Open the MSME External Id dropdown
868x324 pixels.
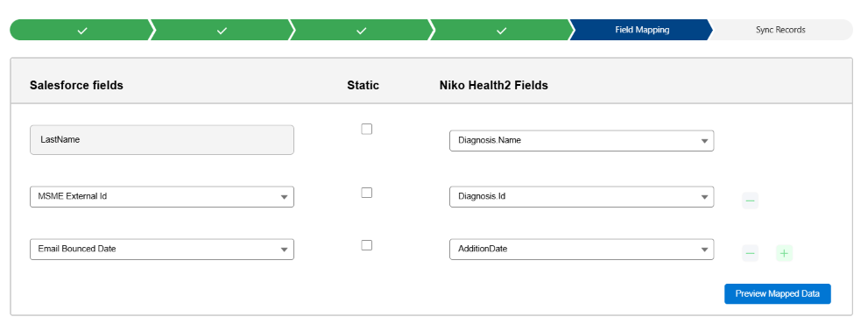point(162,197)
